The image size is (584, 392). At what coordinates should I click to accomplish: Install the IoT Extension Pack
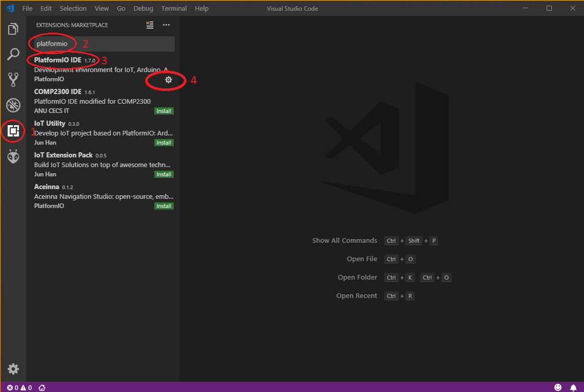(164, 174)
